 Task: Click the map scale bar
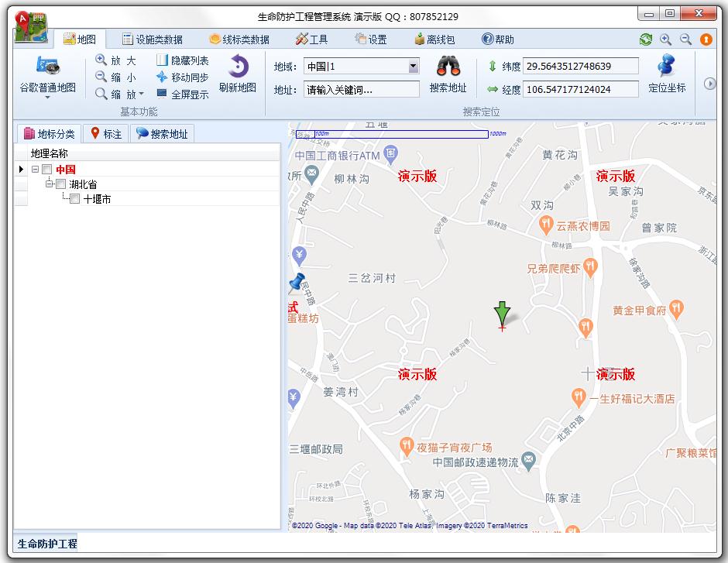(393, 134)
